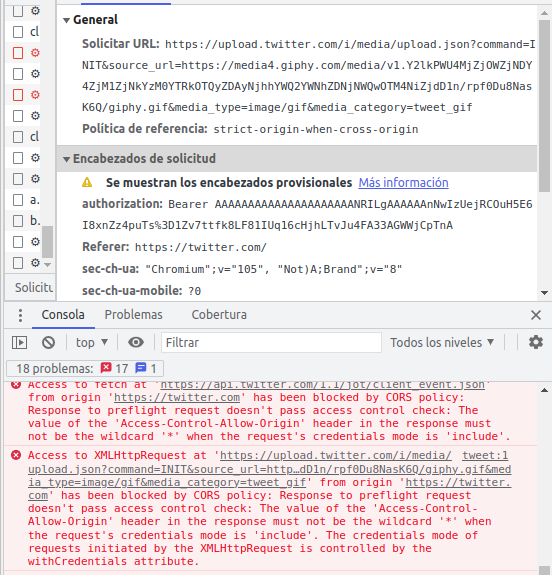
Task: Click the blue messages count badge
Action: pyautogui.click(x=146, y=368)
